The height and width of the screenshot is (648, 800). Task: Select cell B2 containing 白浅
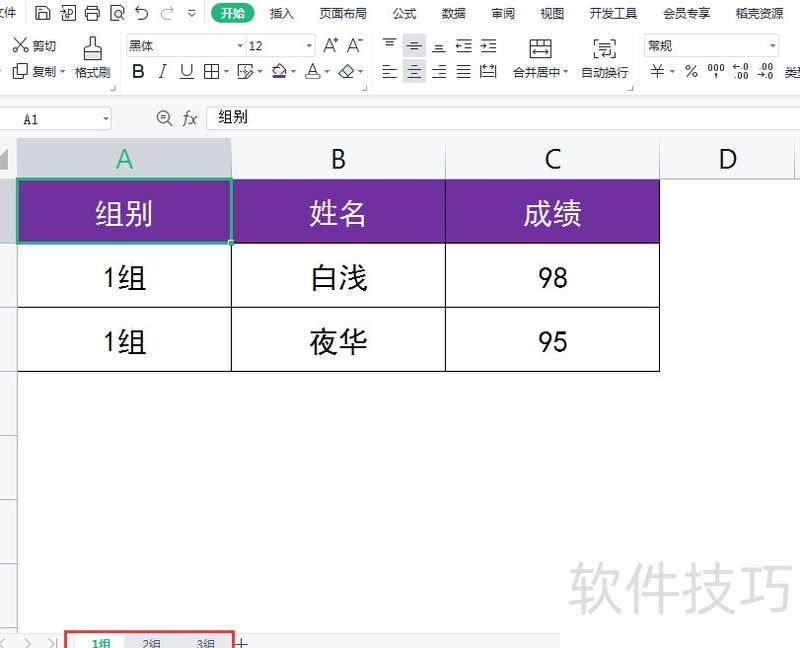(338, 276)
